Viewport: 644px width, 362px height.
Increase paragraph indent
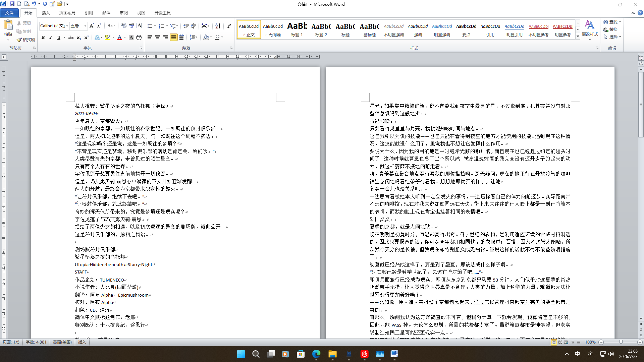tap(194, 26)
